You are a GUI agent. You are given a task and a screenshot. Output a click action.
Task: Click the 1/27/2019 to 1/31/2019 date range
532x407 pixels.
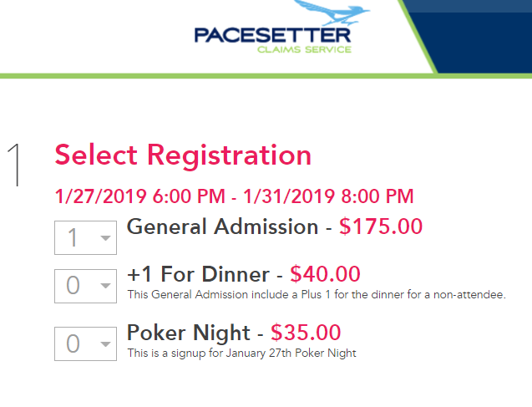pos(234,197)
